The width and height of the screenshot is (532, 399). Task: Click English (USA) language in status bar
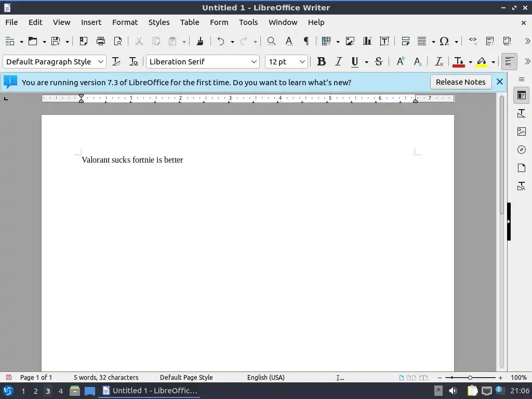[x=265, y=378]
